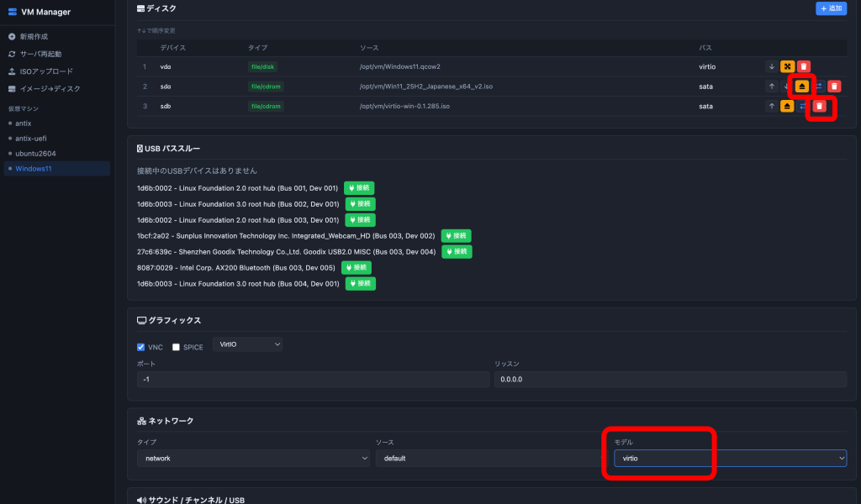The height and width of the screenshot is (504, 861).
Task: Open the network ソース default dropdown
Action: (x=491, y=459)
